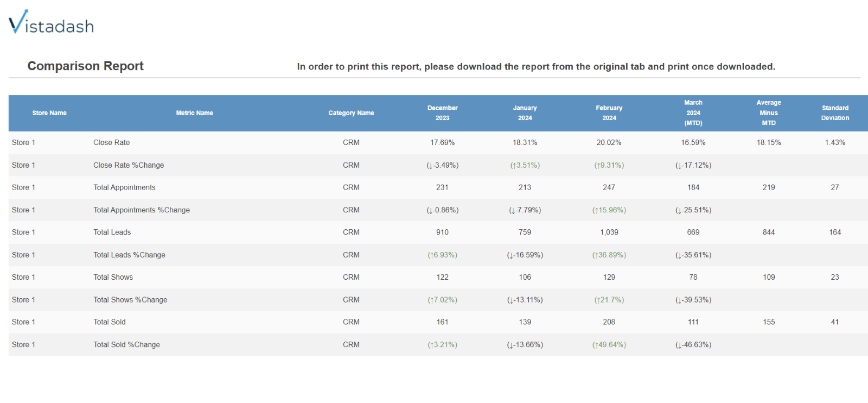Click the Metric Name column header
The width and height of the screenshot is (868, 403).
tap(195, 113)
